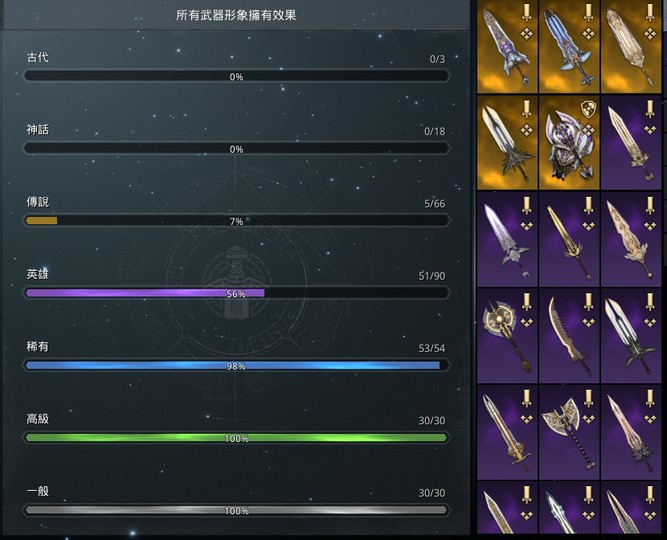Viewport: 667px width, 540px height.
Task: Click the 所有武器形象擁有效果 header title
Action: (236, 15)
